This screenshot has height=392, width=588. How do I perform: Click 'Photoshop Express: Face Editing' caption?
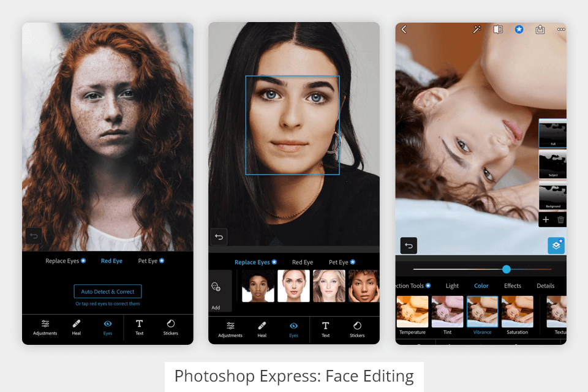[x=294, y=376]
